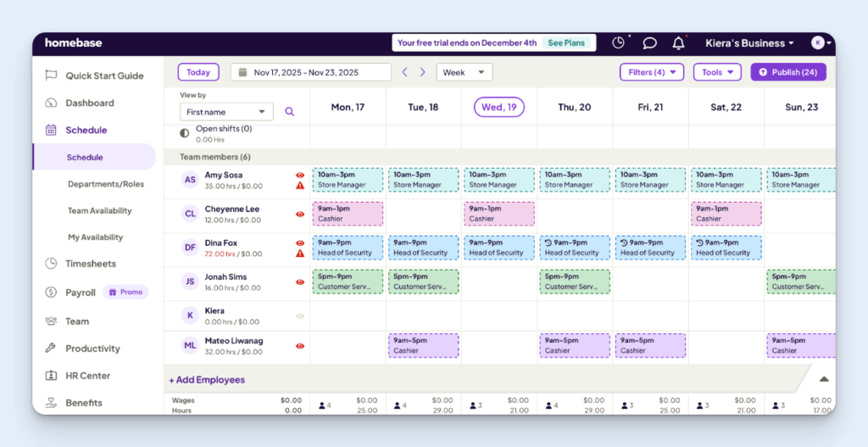
Task: Open Dina Fox's Thursday Head of Security shift
Action: coord(575,248)
